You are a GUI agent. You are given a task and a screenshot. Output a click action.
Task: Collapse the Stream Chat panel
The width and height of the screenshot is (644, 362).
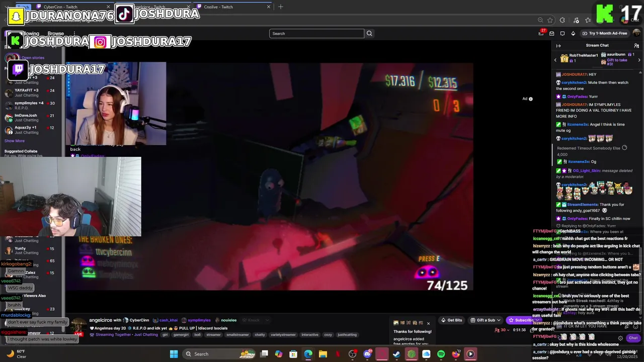point(558,45)
